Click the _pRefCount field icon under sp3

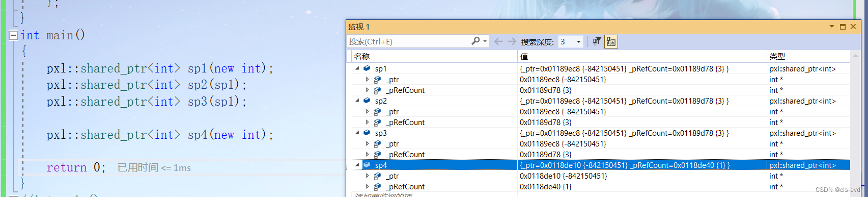(x=377, y=154)
